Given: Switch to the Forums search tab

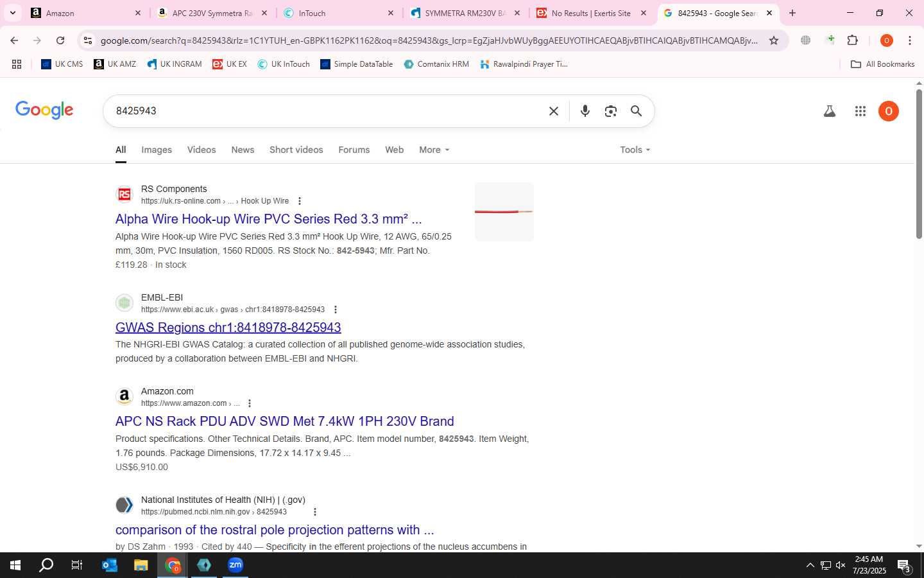Looking at the screenshot, I should coord(354,150).
